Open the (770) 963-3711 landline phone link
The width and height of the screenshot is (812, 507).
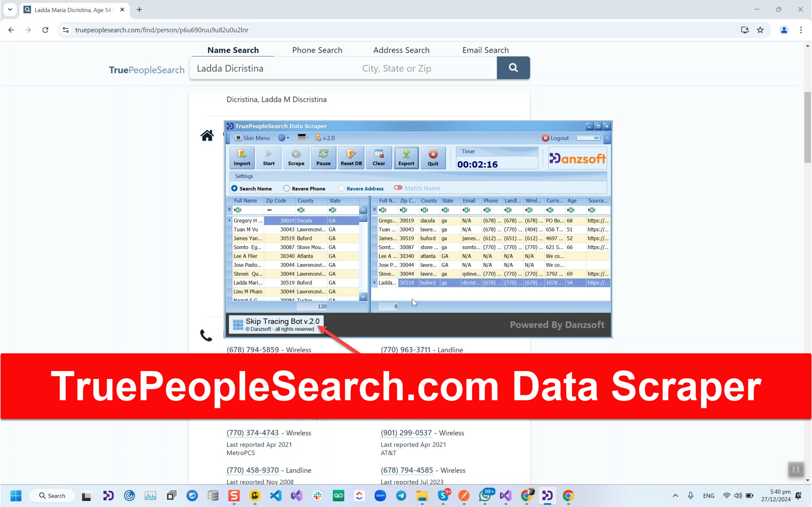405,349
